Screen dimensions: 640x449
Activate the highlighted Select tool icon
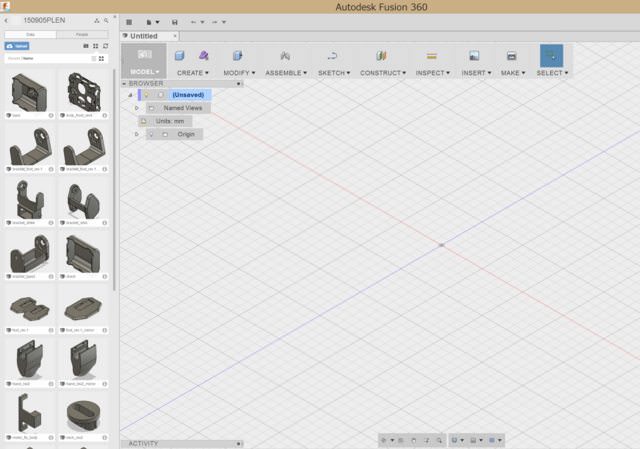551,56
